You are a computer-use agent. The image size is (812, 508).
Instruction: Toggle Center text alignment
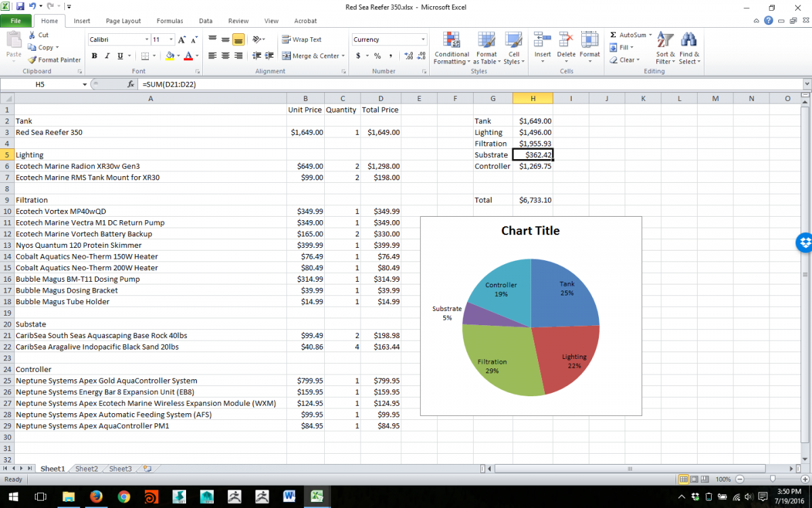pyautogui.click(x=225, y=56)
